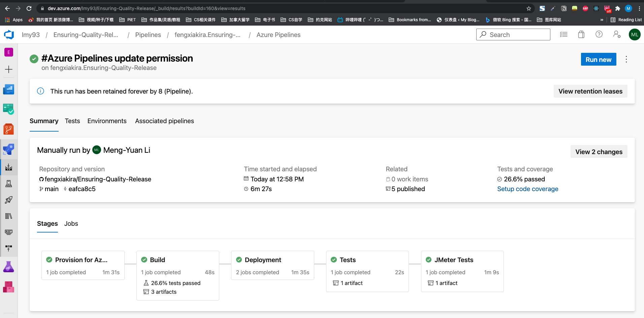Click View 2 changes button
644x318 pixels.
599,152
